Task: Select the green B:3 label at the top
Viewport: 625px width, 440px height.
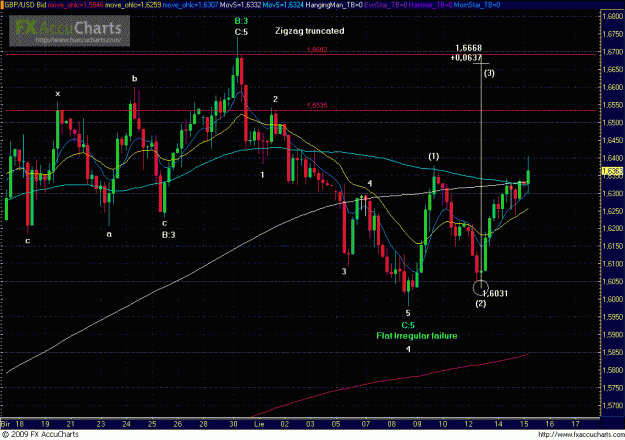Action: [x=241, y=21]
